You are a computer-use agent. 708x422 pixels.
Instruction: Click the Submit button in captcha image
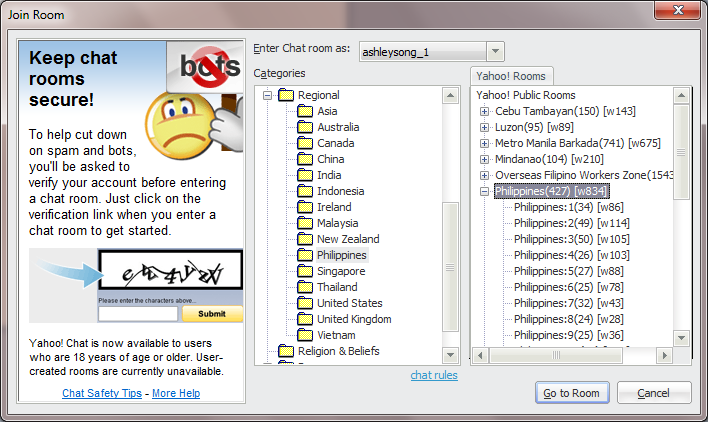[x=212, y=314]
